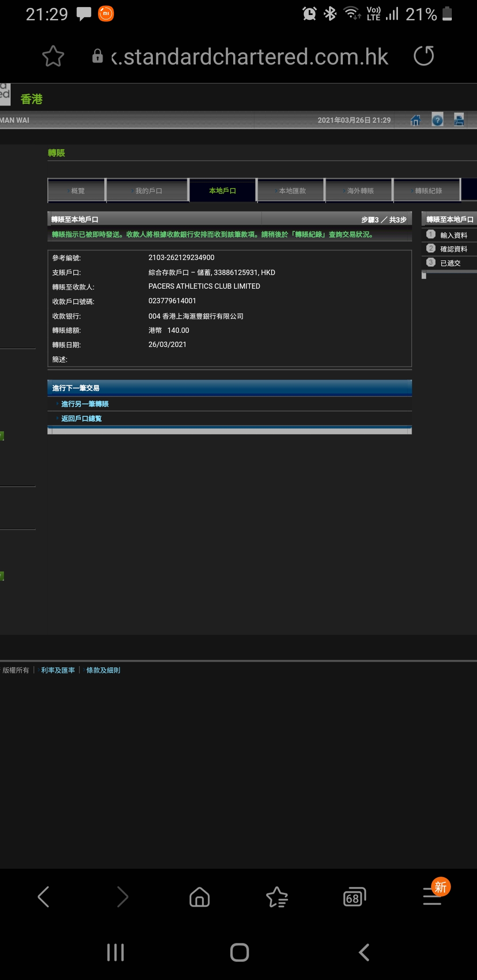Switch to the 概覽 tab
Viewport: 477px width, 980px height.
[x=77, y=191]
